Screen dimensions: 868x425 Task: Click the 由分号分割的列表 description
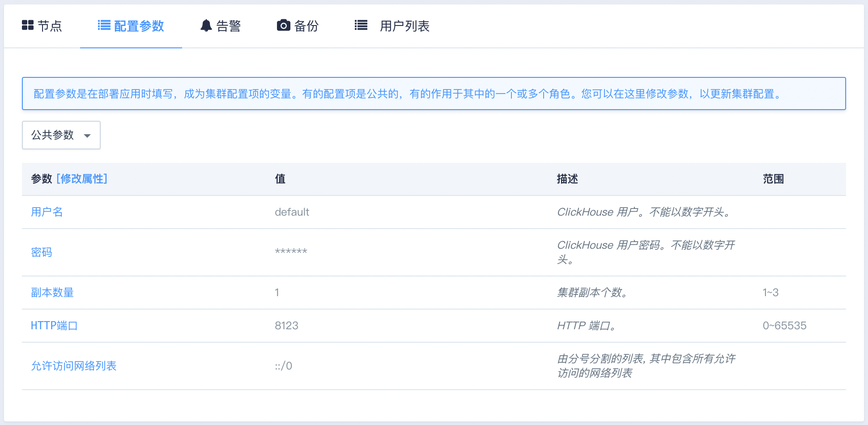(x=646, y=366)
